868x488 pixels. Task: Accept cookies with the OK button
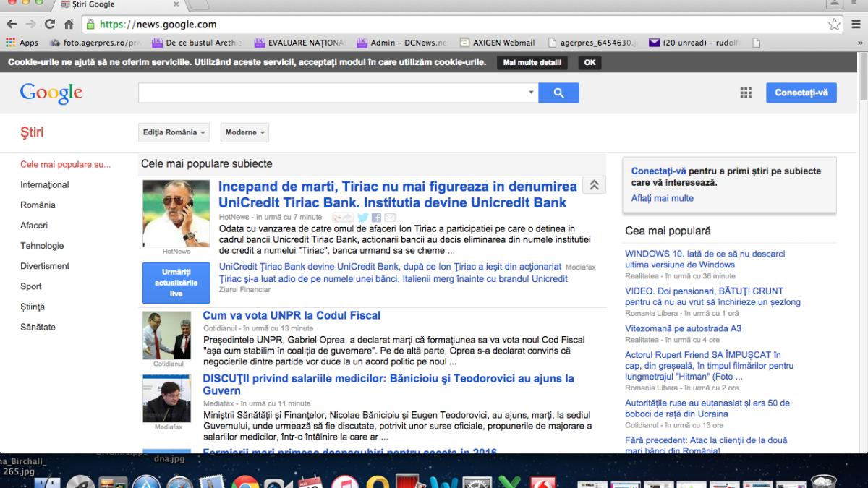[590, 62]
